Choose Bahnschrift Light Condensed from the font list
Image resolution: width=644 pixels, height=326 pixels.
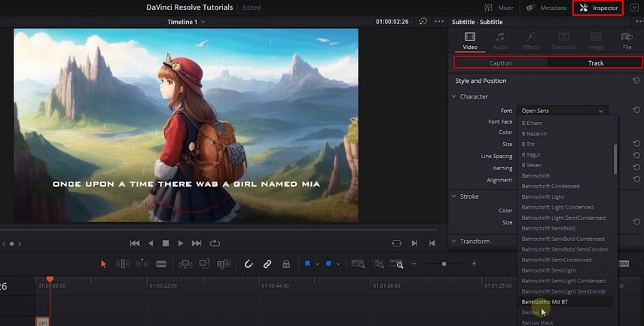point(557,207)
